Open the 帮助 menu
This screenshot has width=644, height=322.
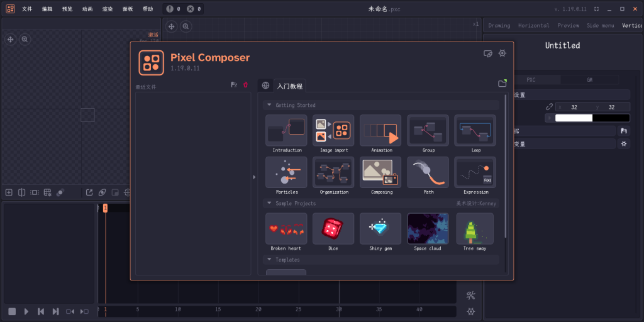(x=148, y=9)
